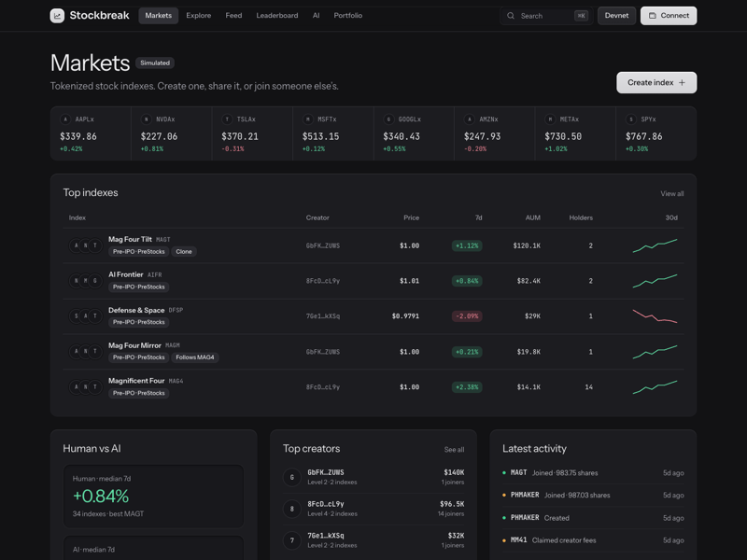Click the plus icon on Create index
This screenshot has width=747, height=560.
[682, 82]
